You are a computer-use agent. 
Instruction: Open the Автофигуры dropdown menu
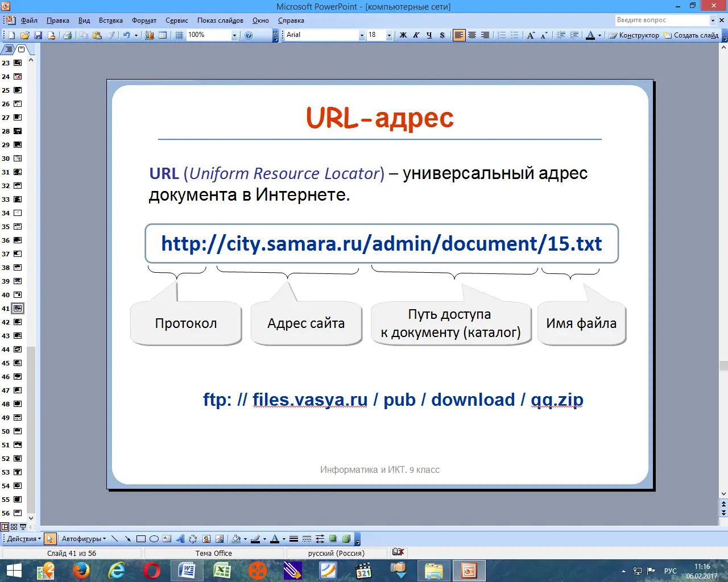tap(84, 539)
